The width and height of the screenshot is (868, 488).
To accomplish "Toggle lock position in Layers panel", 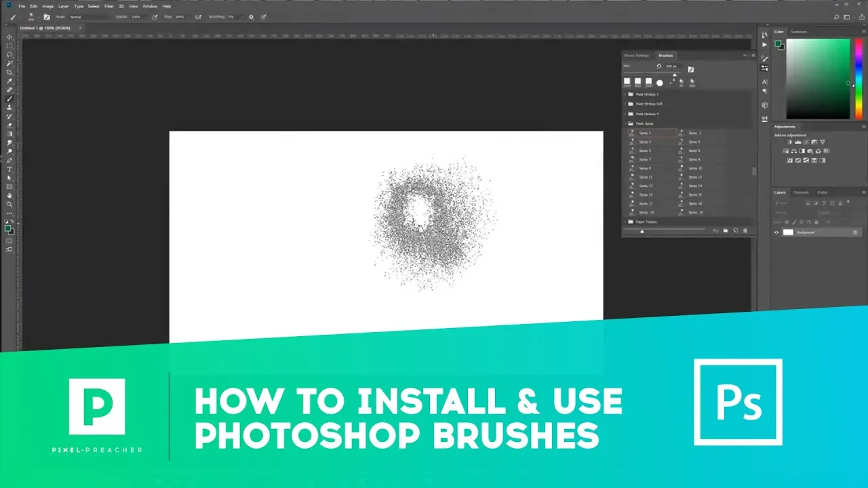I will (x=801, y=222).
